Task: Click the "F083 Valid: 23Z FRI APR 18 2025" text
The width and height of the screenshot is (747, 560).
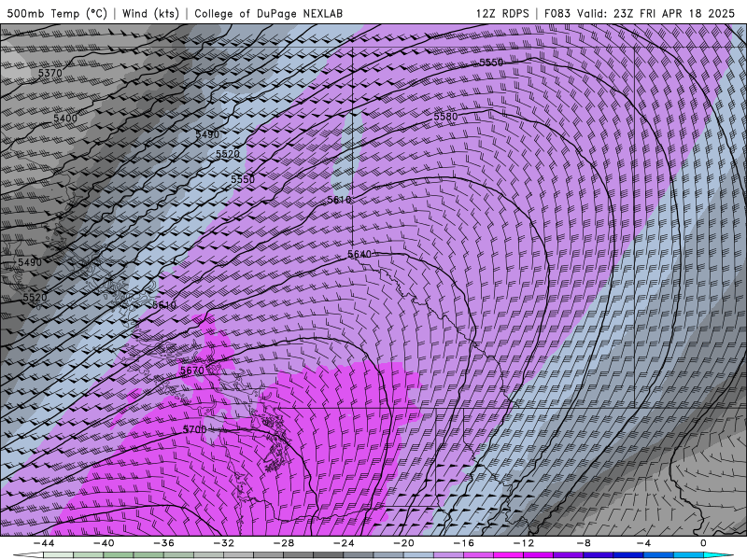Action: [640, 13]
